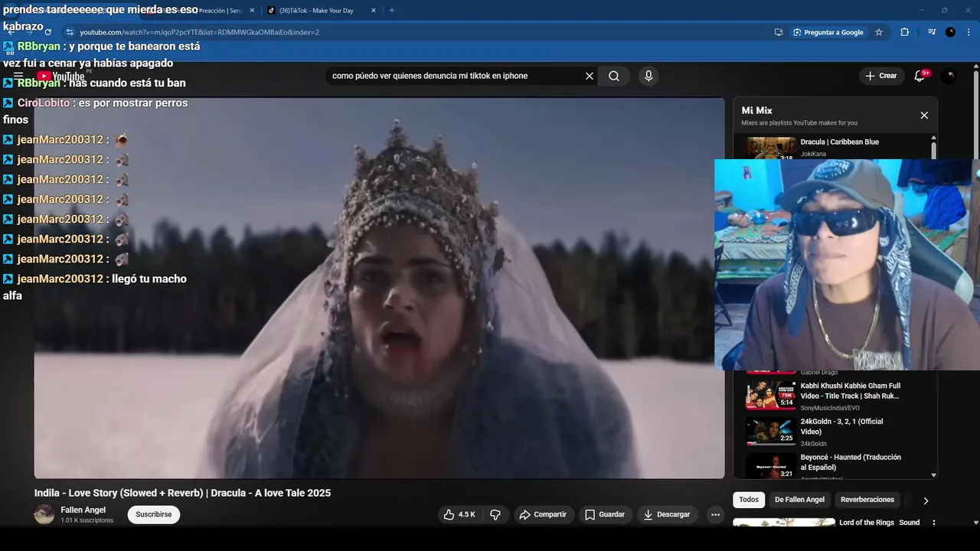980x551 pixels.
Task: Click the Suscribirse button
Action: tap(153, 514)
